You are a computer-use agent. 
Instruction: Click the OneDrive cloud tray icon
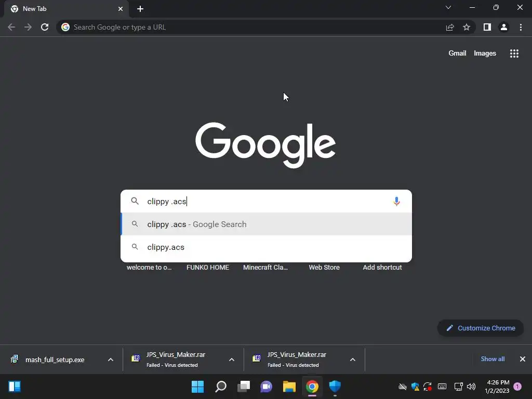(403, 387)
